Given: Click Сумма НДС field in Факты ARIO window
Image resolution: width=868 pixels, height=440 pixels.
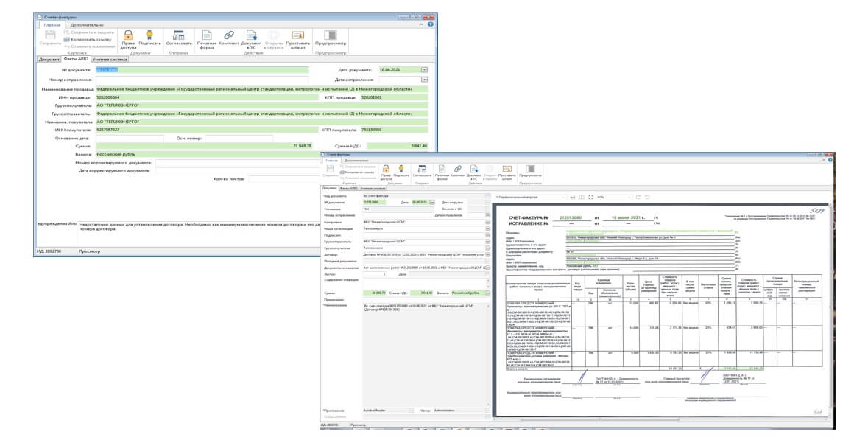Looking at the screenshot, I should click(397, 146).
